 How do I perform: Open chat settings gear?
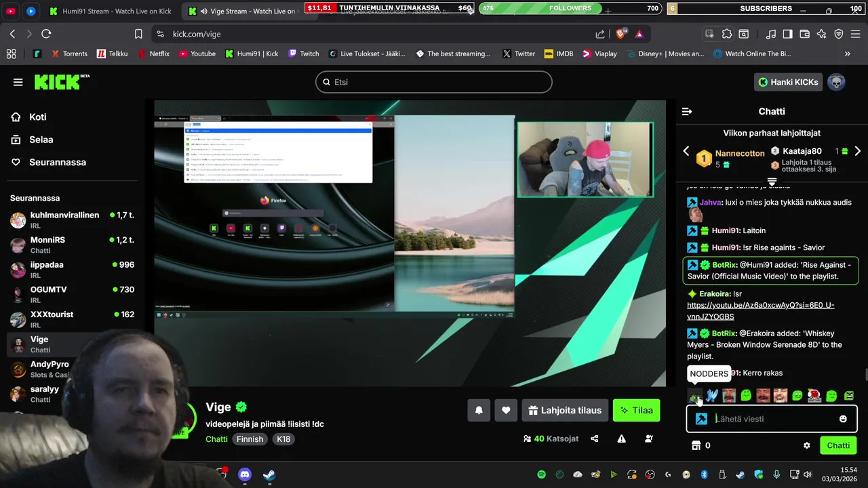[806, 445]
